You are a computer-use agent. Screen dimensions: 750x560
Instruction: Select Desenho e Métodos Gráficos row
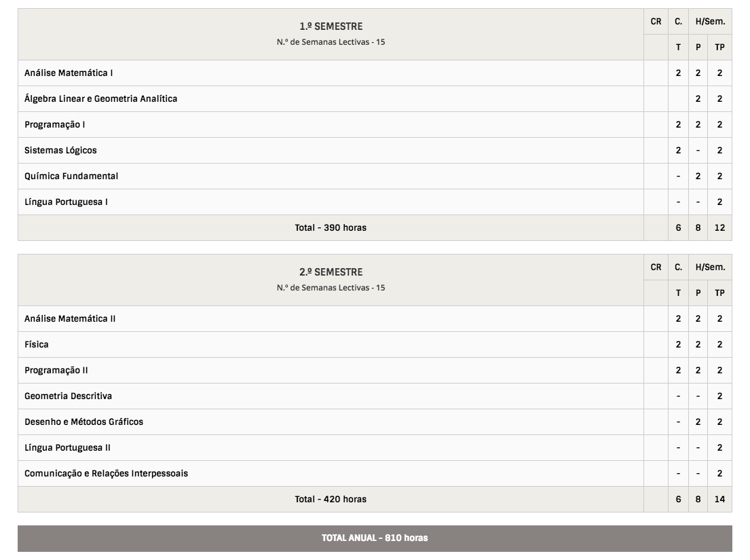point(375,422)
